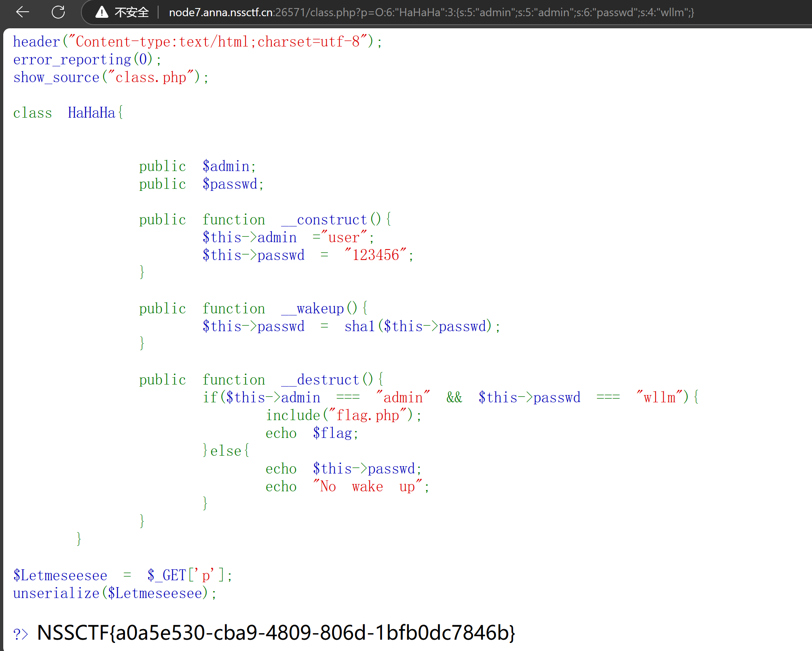The image size is (812, 651).
Task: Click the closing ?> PHP tag
Action: tap(21, 634)
